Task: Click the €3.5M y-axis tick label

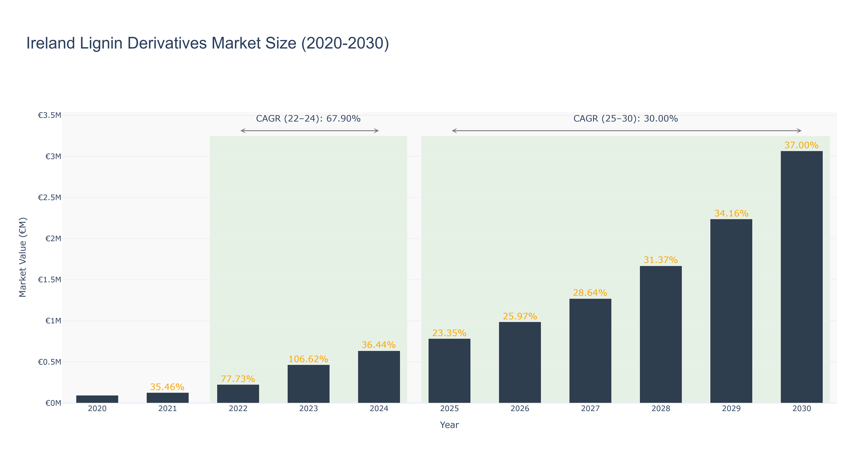Action: click(x=50, y=115)
